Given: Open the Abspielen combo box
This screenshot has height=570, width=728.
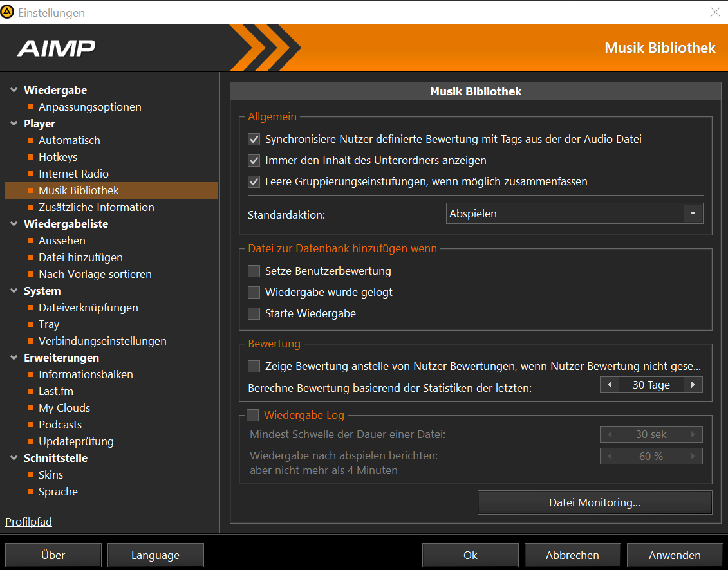Looking at the screenshot, I should 574,214.
